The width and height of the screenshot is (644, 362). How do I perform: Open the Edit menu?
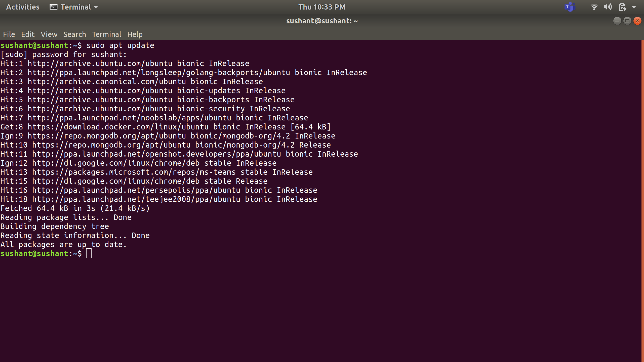pos(28,34)
